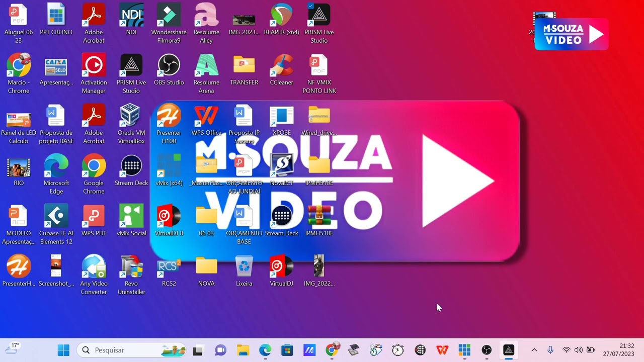Open File Explorer from the taskbar

click(x=243, y=350)
